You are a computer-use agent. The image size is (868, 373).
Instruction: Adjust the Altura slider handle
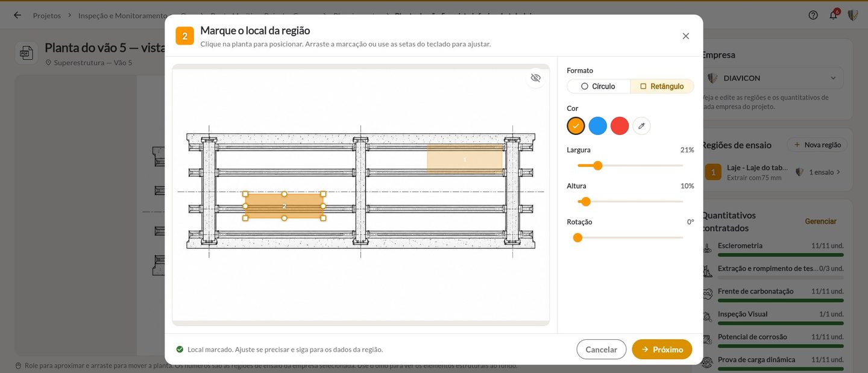pos(586,201)
